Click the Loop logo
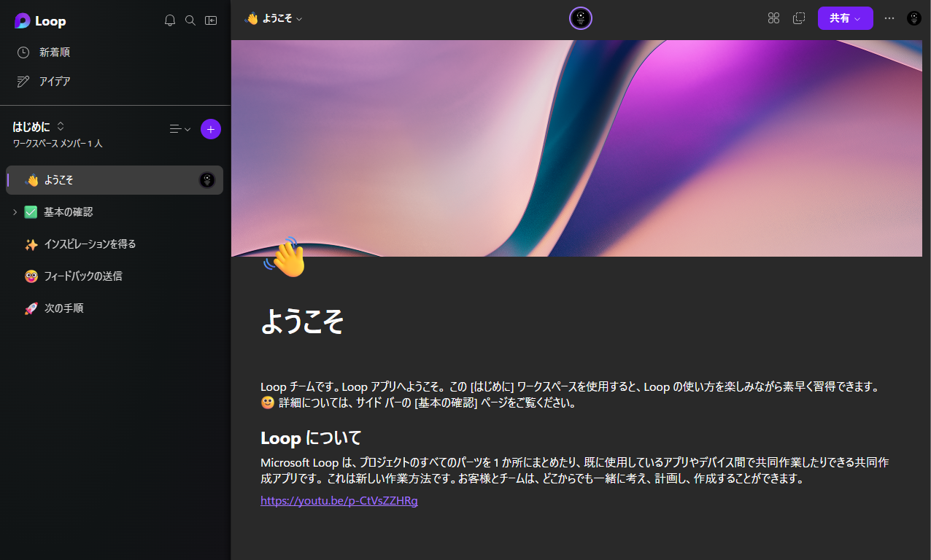 [40, 21]
